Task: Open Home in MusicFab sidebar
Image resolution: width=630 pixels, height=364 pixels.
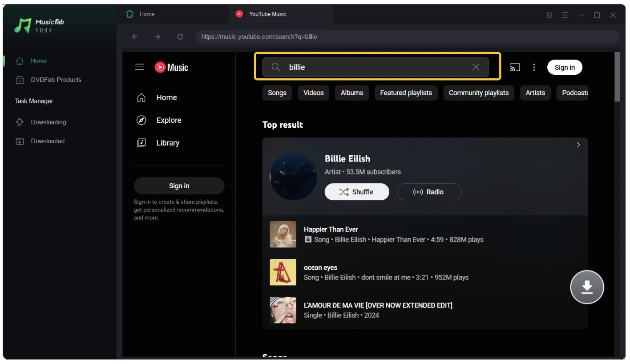Action: point(39,61)
